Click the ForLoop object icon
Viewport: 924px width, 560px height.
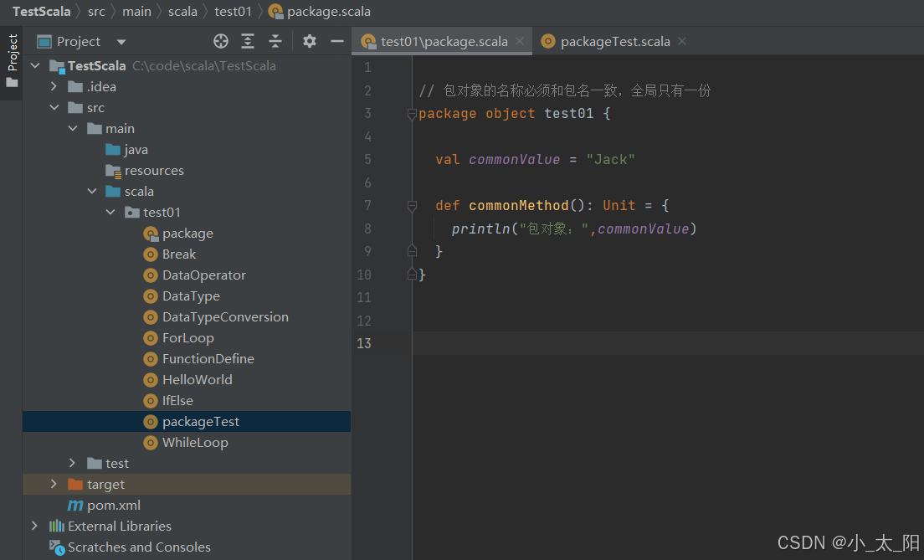[x=151, y=338]
